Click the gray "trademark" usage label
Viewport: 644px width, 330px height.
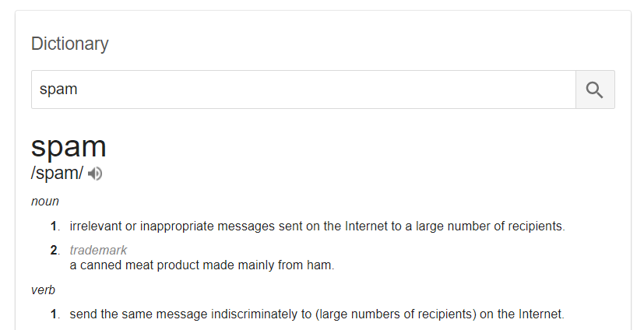click(98, 250)
